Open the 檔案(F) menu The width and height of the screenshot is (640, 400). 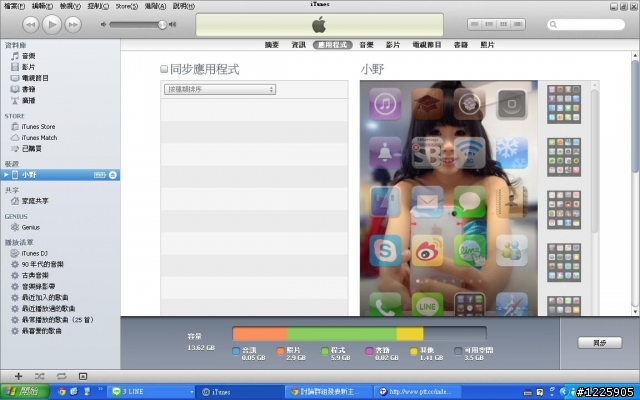14,6
